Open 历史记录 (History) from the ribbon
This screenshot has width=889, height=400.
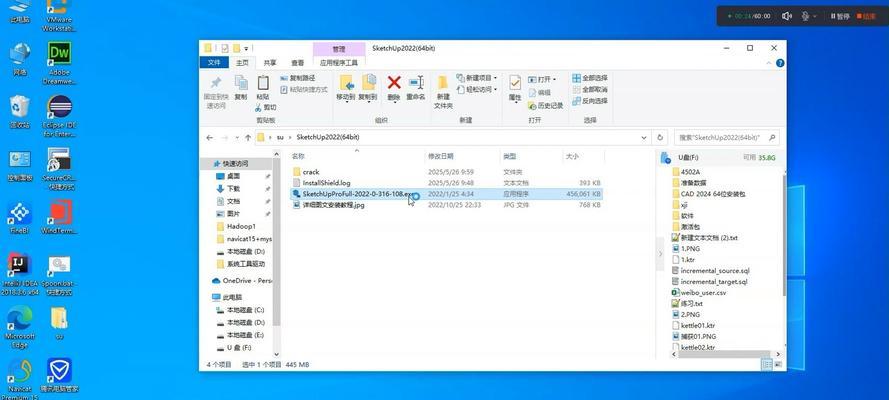[x=545, y=105]
